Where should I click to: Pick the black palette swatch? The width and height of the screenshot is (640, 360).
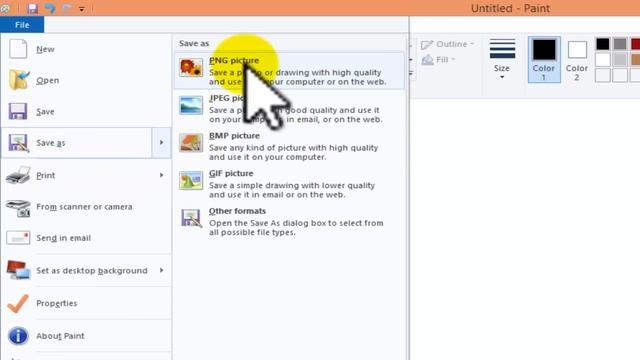click(x=602, y=44)
